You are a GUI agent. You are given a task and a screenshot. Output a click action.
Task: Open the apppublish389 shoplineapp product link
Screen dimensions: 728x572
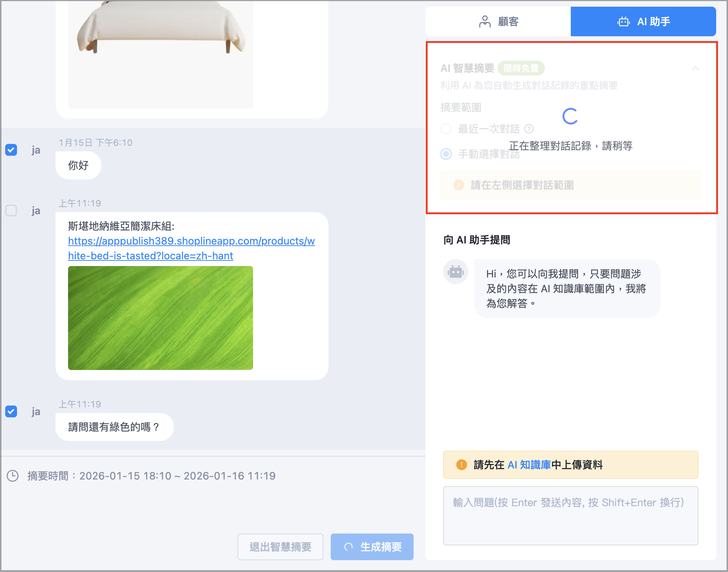(191, 248)
